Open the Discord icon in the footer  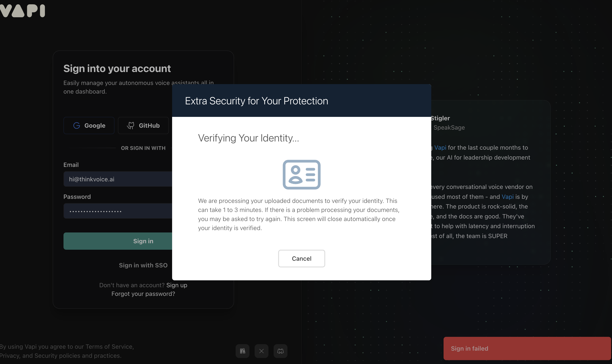coord(281,351)
